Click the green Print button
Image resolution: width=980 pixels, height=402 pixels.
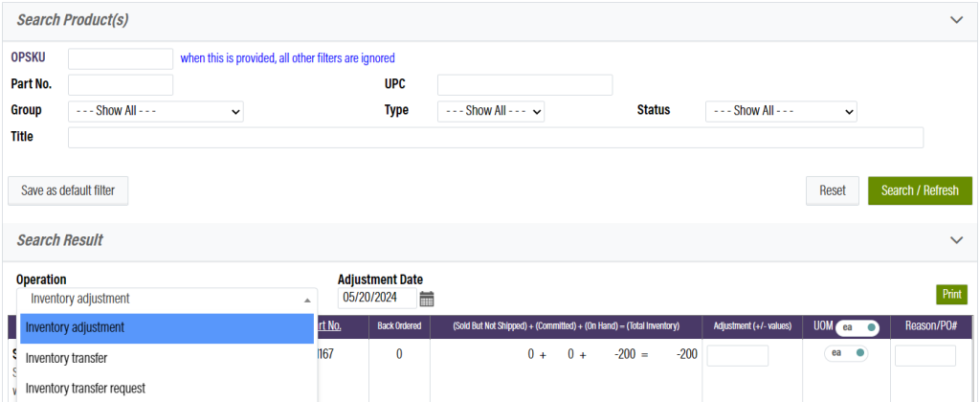pyautogui.click(x=951, y=295)
